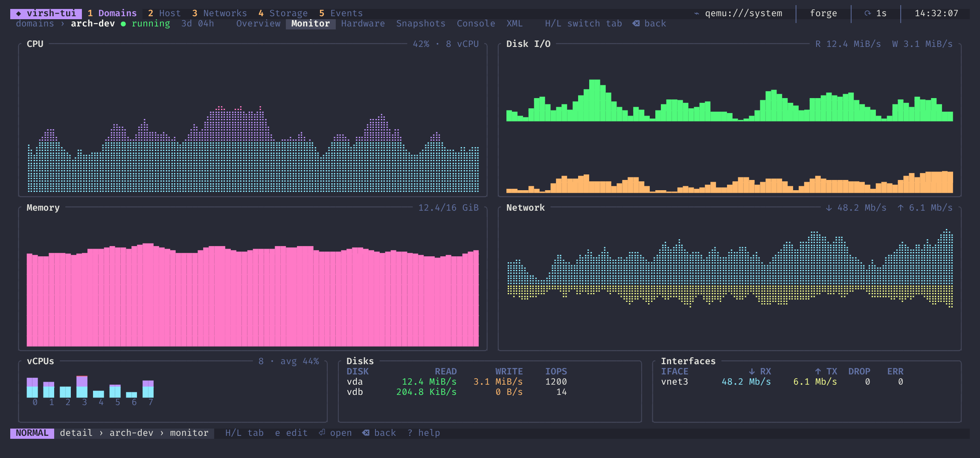Click the green running status dot
This screenshot has width=980, height=458.
pyautogui.click(x=123, y=24)
